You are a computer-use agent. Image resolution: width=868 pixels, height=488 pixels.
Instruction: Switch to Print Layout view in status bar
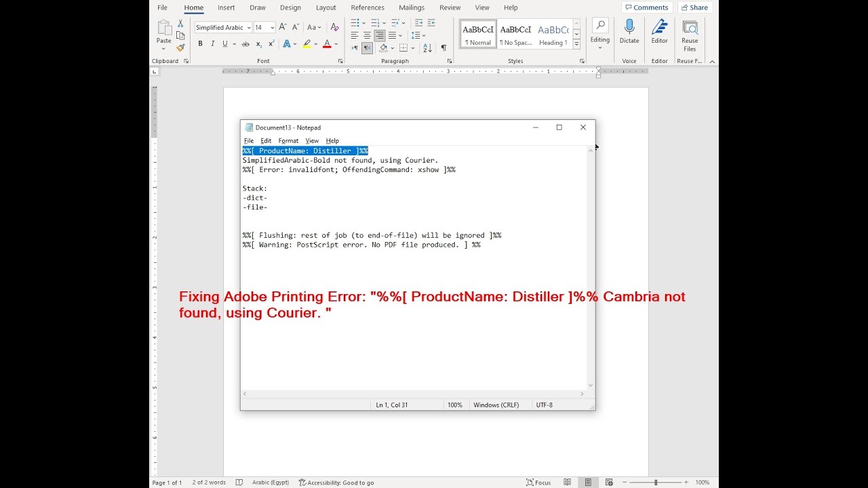(588, 483)
